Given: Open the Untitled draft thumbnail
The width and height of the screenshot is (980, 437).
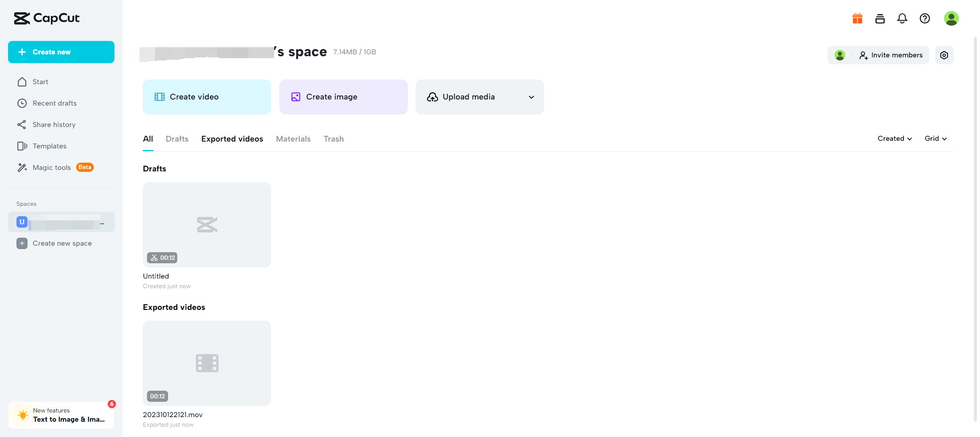Looking at the screenshot, I should 207,225.
